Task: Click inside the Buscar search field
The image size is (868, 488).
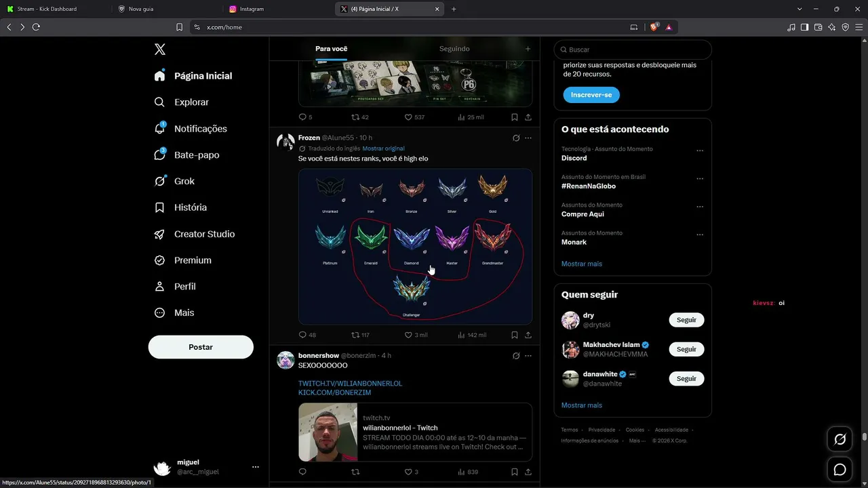Action: 633,49
